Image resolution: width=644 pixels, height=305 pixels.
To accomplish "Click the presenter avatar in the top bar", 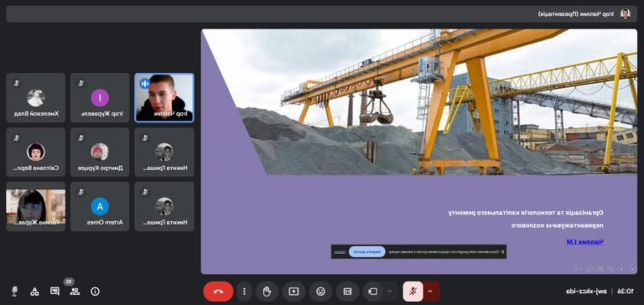I will point(625,14).
